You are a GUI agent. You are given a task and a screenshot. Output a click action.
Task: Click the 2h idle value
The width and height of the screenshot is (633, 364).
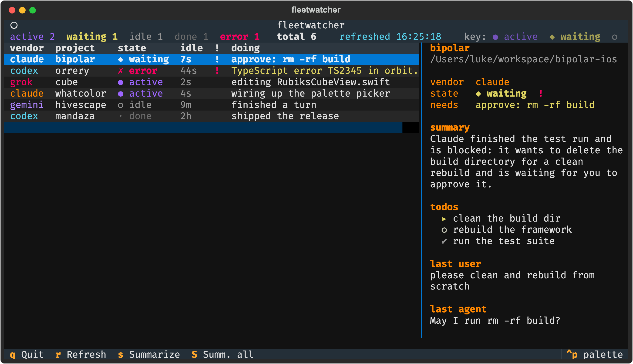pos(186,116)
